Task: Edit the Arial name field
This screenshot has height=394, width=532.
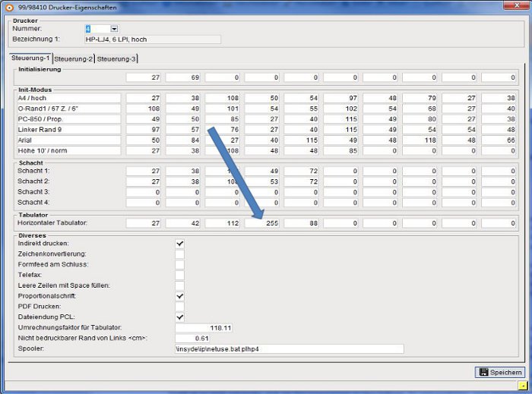Action: (69, 140)
